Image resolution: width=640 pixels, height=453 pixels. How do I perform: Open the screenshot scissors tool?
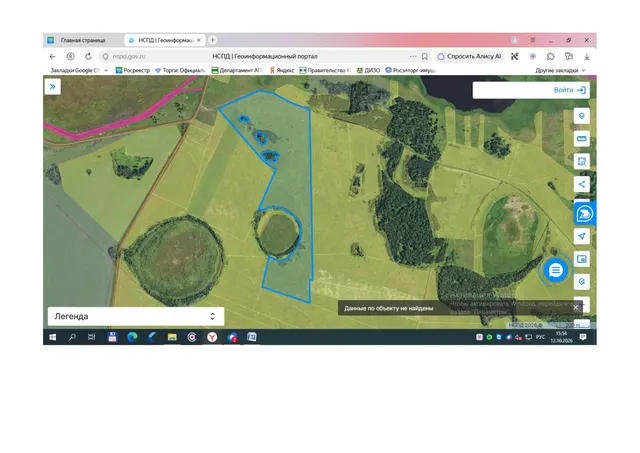coord(515,57)
